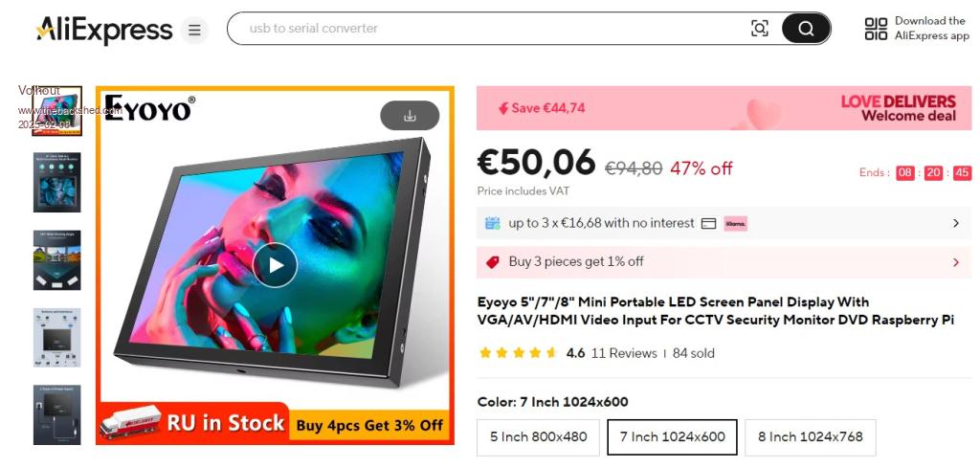Play the product video

275,265
